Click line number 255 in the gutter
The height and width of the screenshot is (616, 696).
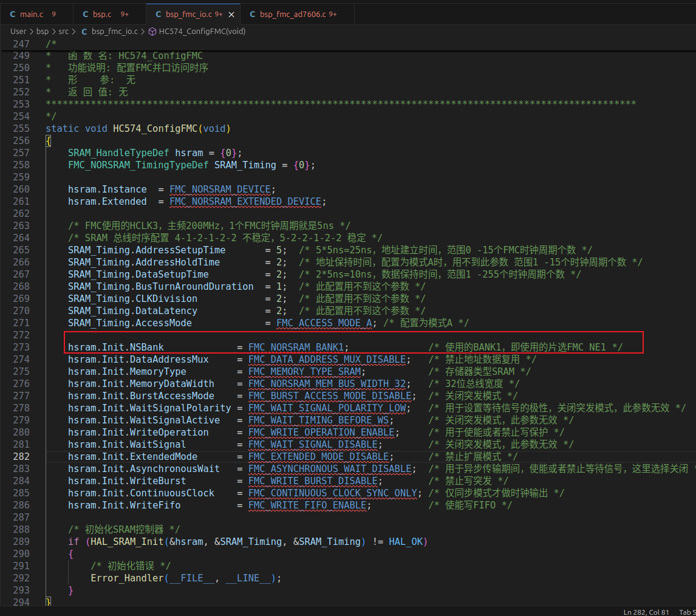pos(21,128)
